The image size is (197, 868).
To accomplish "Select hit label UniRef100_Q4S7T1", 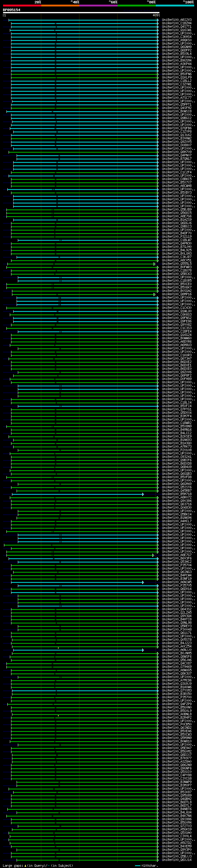I will point(176,26).
